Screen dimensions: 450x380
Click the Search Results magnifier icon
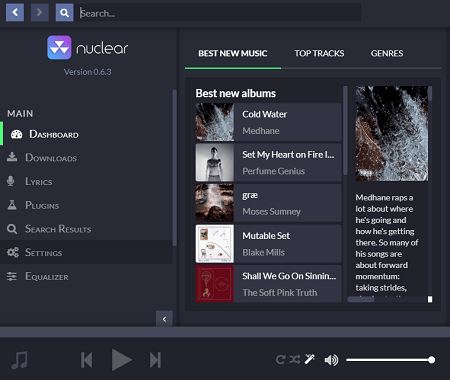(12, 229)
